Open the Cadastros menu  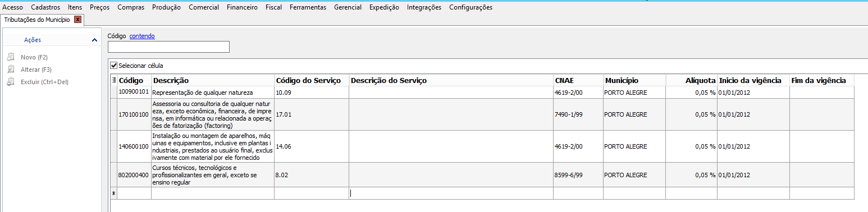coord(45,7)
